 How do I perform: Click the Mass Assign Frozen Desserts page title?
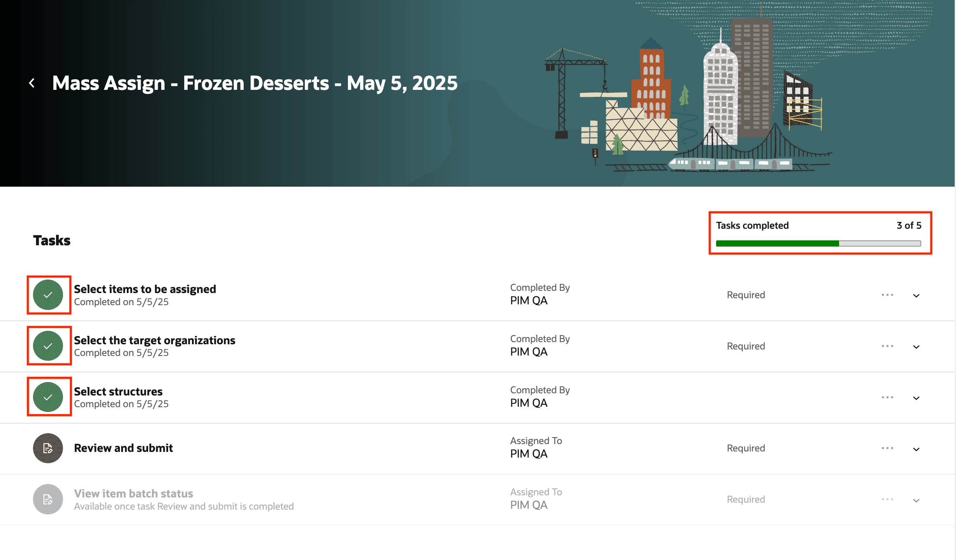pyautogui.click(x=255, y=83)
